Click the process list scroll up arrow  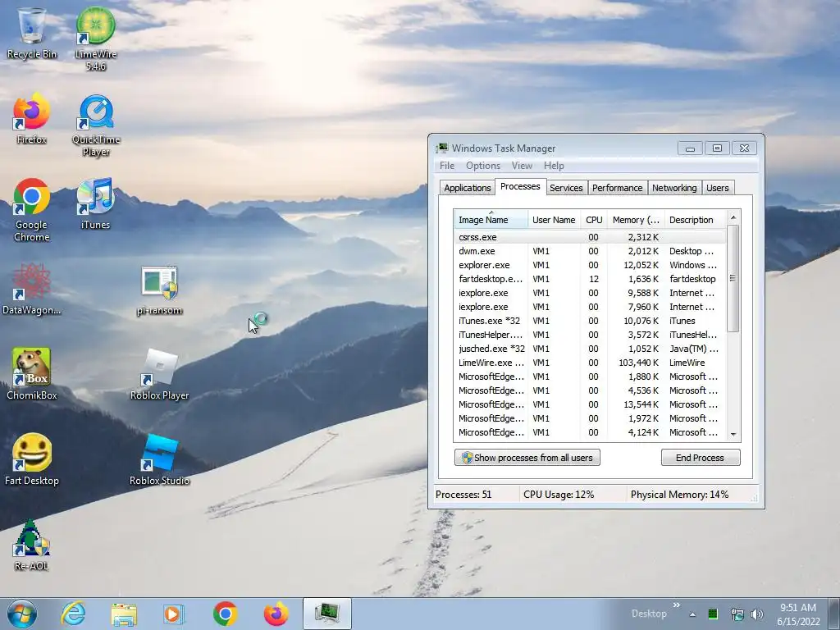[733, 217]
